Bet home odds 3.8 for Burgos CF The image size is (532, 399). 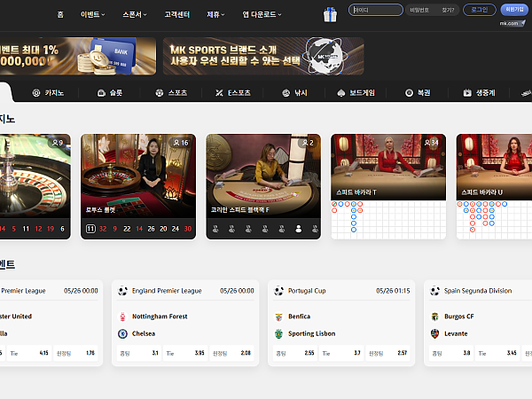pos(451,353)
